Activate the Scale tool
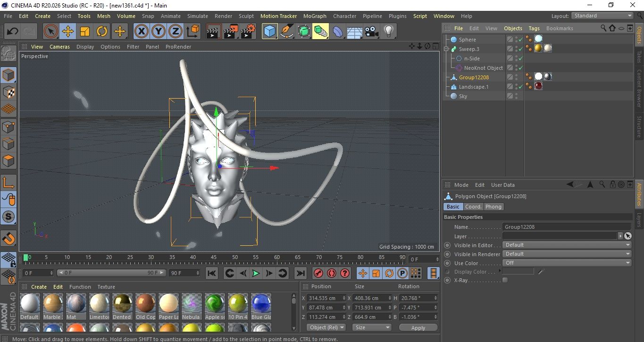Screen dimensions: 644x342 point(85,32)
